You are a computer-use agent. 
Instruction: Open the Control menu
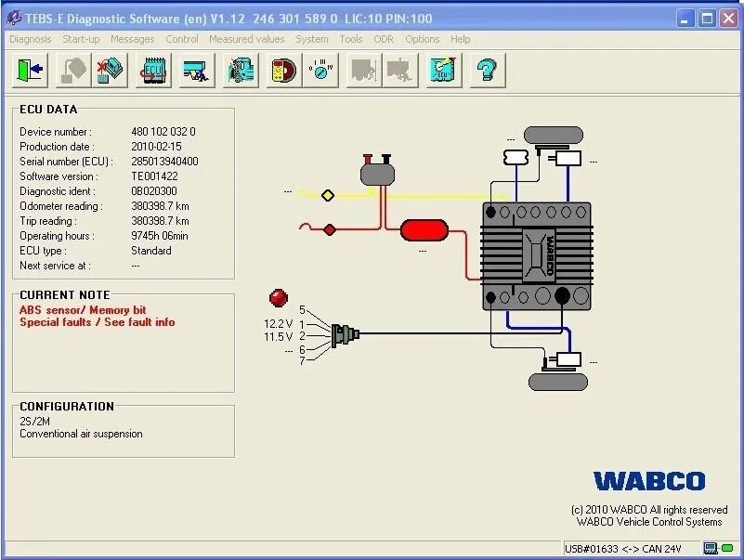pos(182,39)
